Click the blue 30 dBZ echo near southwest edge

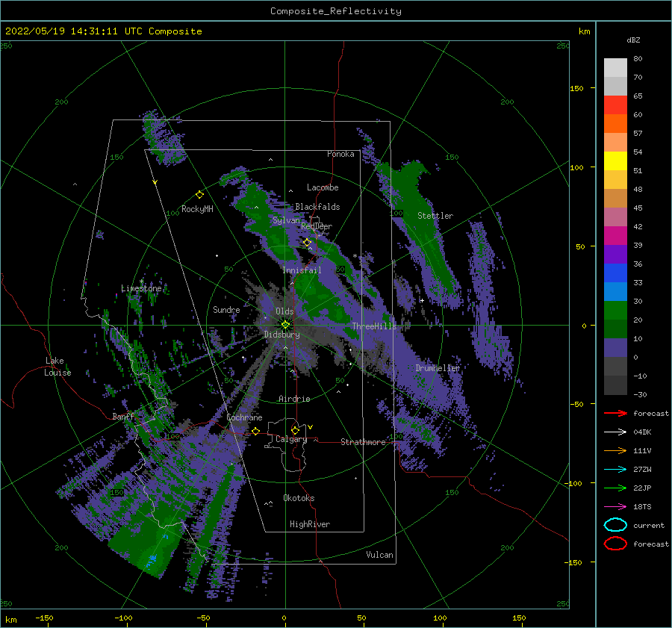[x=151, y=559]
